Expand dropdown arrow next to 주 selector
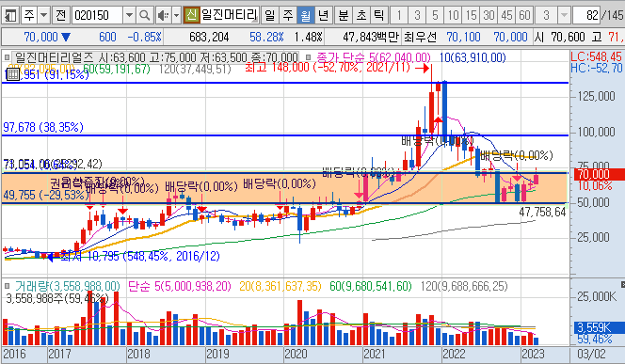The height and width of the screenshot is (364, 625). coord(44,16)
